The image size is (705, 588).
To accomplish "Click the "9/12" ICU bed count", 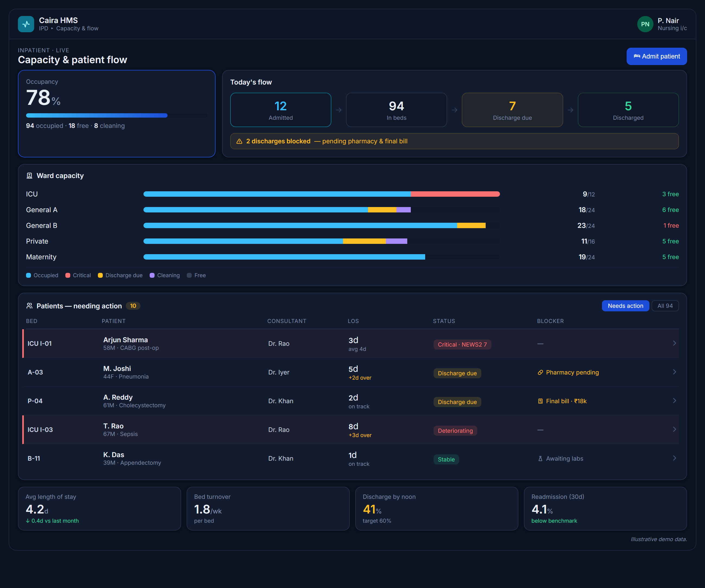I will pos(588,194).
